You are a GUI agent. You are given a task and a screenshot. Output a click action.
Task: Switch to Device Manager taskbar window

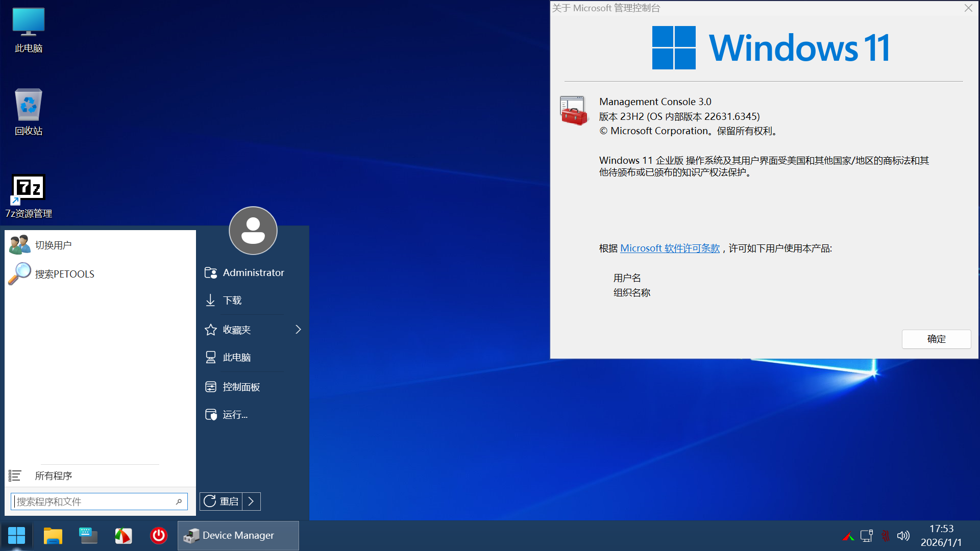click(x=238, y=535)
